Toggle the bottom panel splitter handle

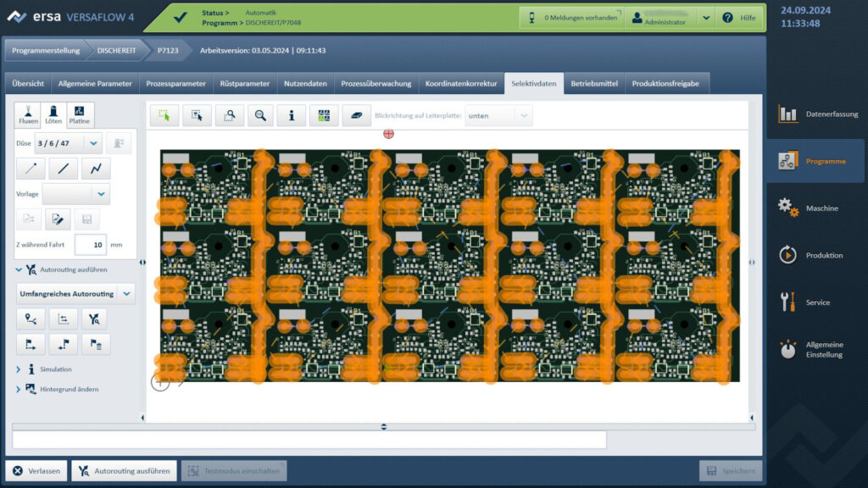coord(384,427)
